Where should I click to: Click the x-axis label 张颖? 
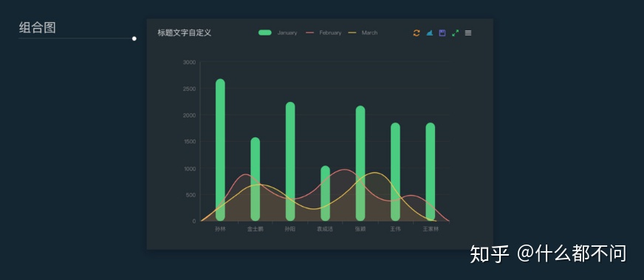pyautogui.click(x=360, y=229)
